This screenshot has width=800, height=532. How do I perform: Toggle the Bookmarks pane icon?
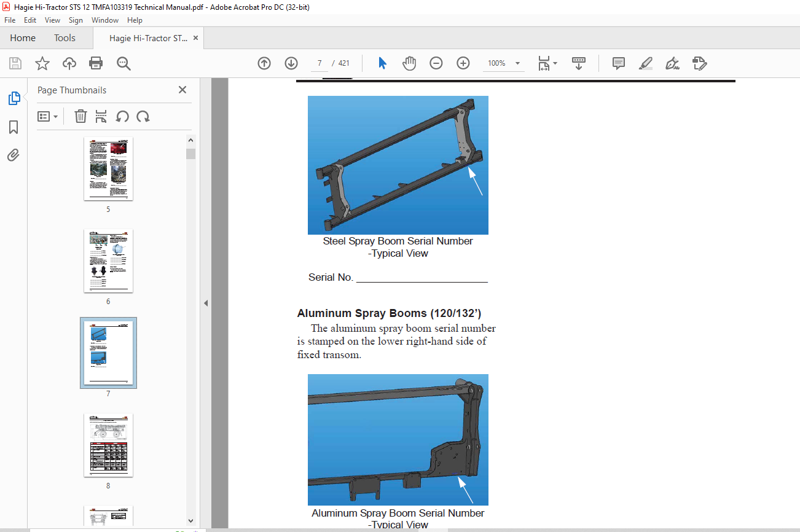pos(14,127)
